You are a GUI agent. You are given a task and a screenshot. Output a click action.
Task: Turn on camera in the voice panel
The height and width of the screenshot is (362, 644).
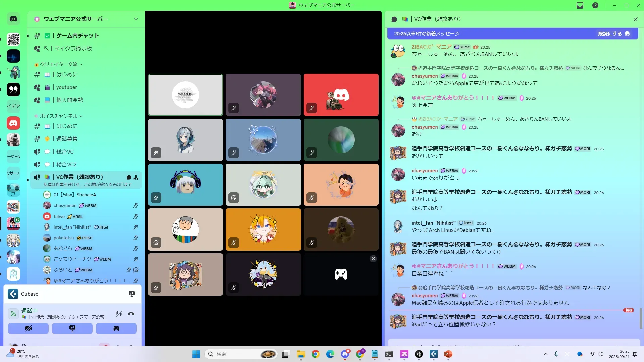point(28,328)
